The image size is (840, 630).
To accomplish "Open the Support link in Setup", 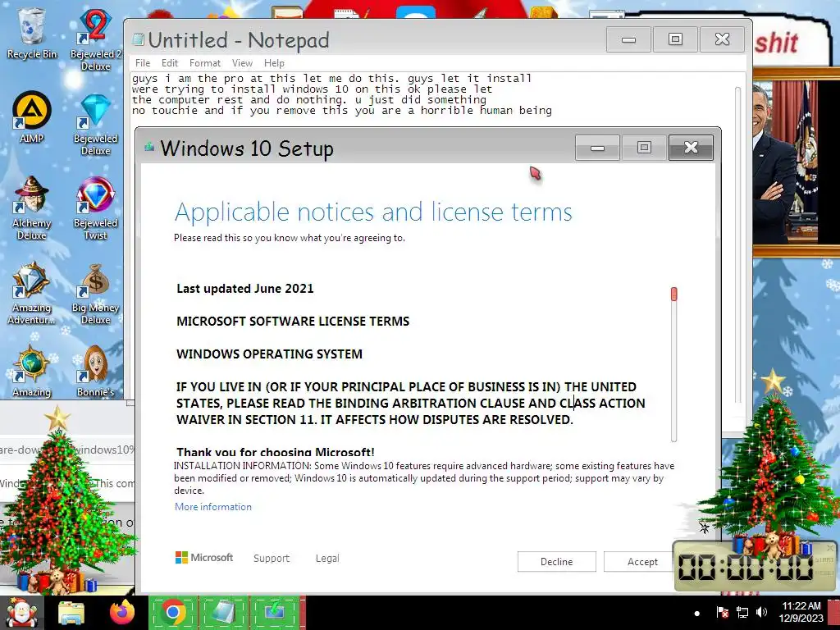I will point(272,558).
